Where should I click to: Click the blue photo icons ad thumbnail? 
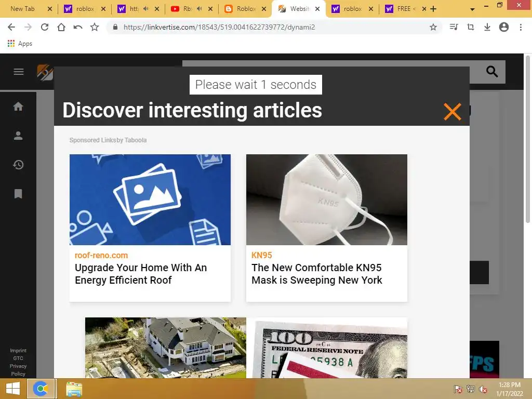pos(150,199)
